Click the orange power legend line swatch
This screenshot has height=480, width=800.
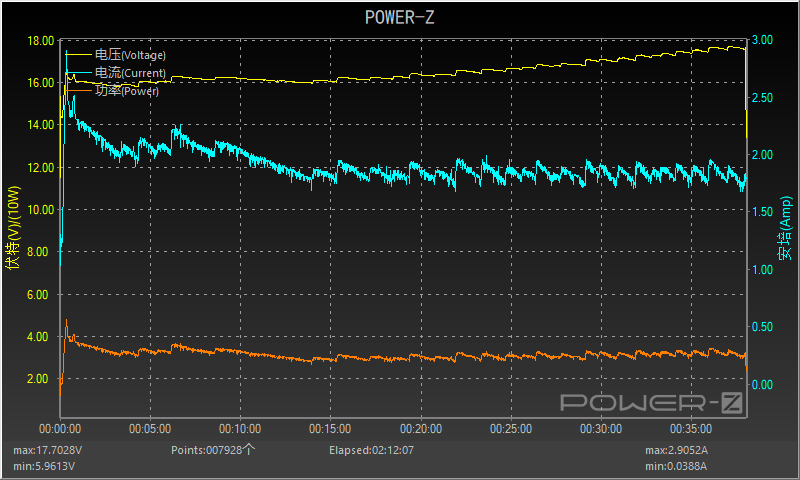79,91
